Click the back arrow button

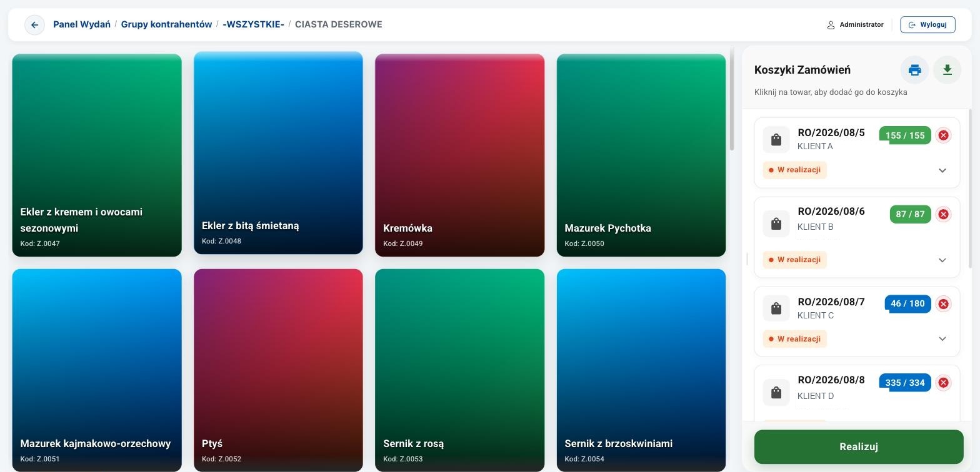[x=34, y=25]
